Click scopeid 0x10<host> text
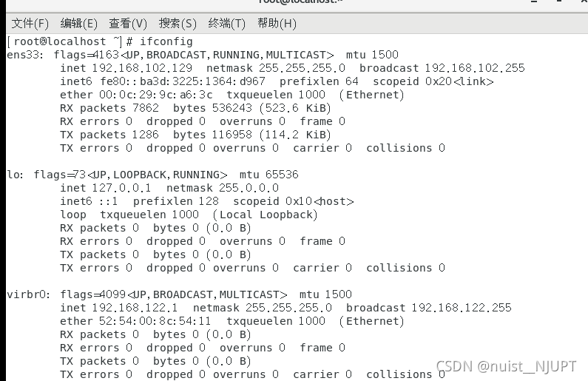Viewport: 588px width, 381px height. (x=293, y=201)
